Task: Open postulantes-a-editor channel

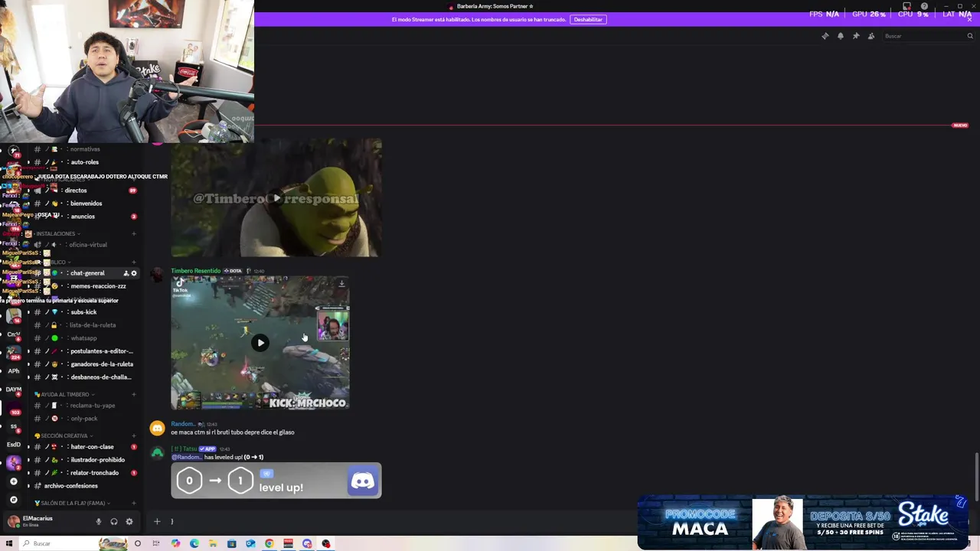Action: click(x=84, y=351)
